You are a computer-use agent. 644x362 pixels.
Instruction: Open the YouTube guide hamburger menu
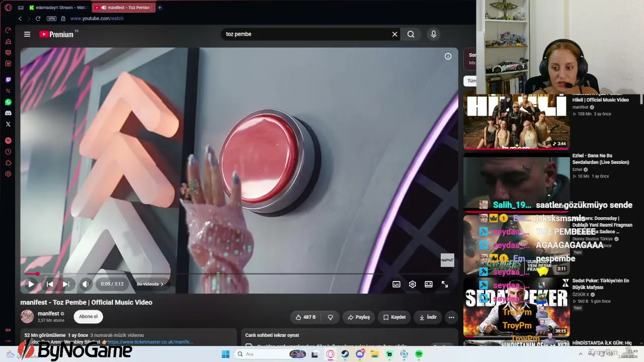27,34
